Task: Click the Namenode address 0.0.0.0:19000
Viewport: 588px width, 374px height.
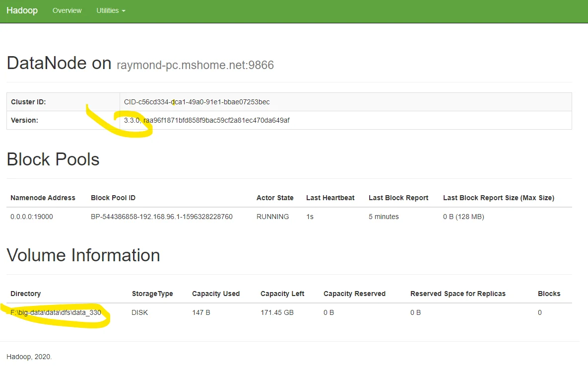Action: pyautogui.click(x=32, y=217)
